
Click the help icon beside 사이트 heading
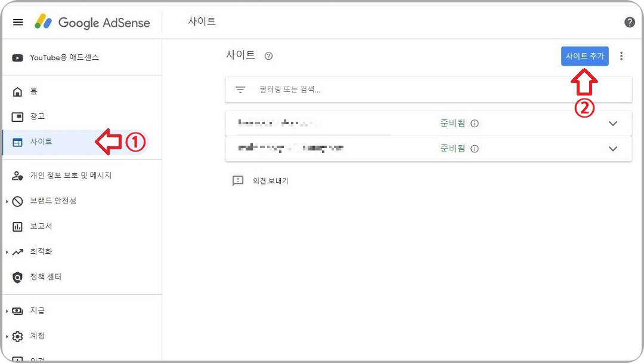pos(268,56)
